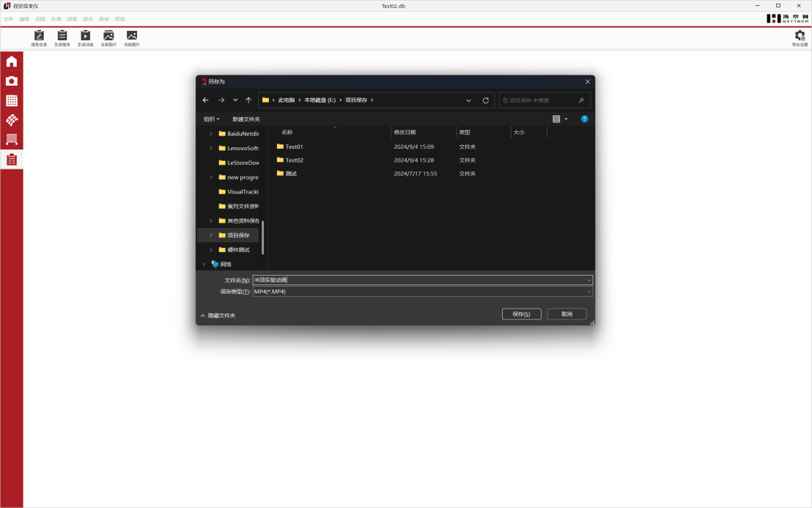This screenshot has height=508, width=812.
Task: Click the 全部图片 toolbar icon
Action: click(108, 36)
